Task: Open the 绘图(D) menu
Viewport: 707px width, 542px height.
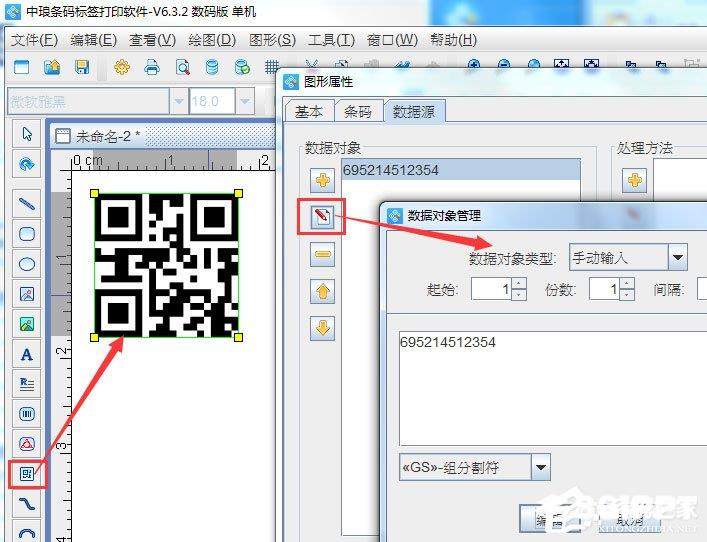Action: [212, 40]
